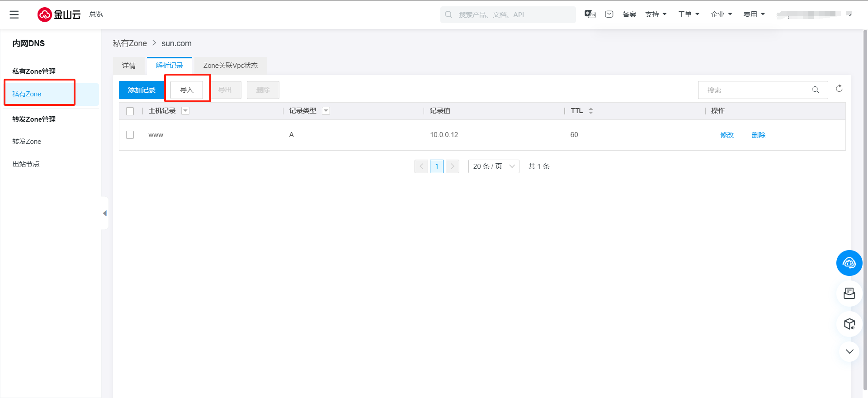
Task: Expand the 费用 top menu
Action: (754, 14)
